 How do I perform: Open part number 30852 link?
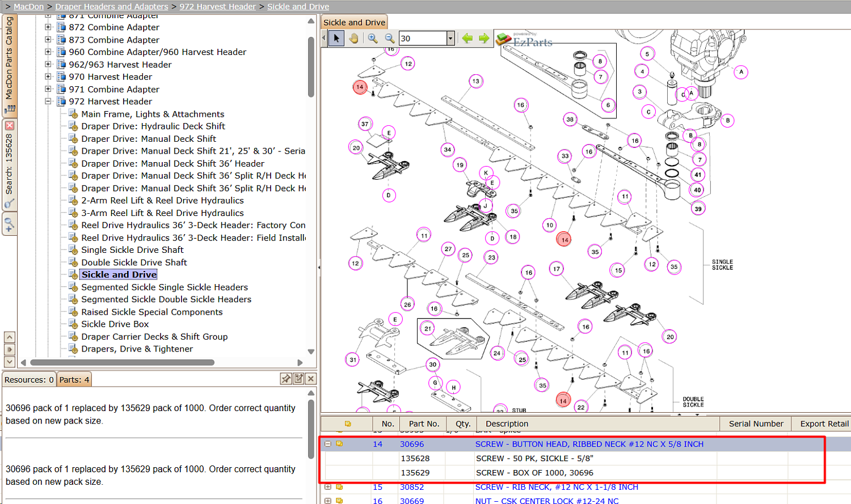(x=412, y=487)
